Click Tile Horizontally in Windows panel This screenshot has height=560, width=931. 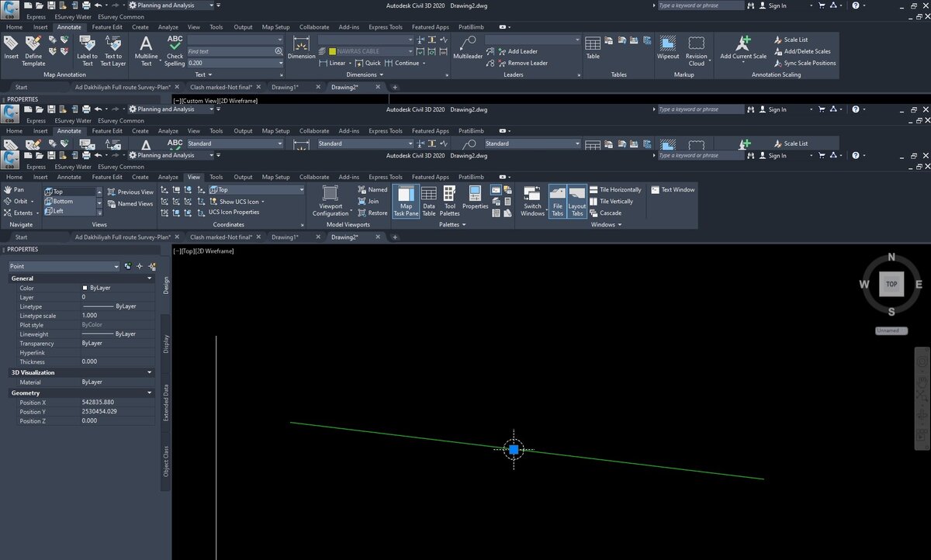pos(619,190)
